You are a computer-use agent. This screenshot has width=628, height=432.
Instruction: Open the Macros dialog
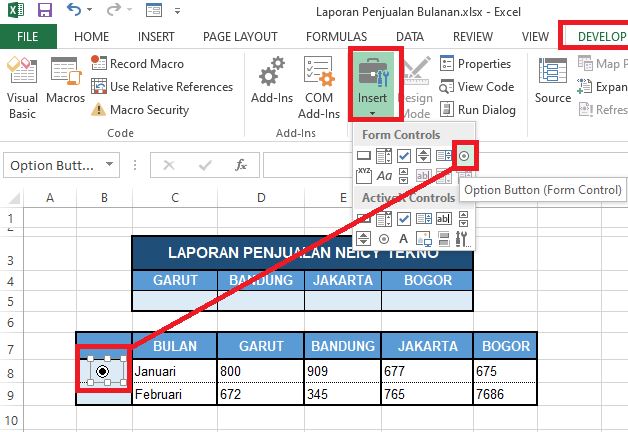click(x=65, y=81)
